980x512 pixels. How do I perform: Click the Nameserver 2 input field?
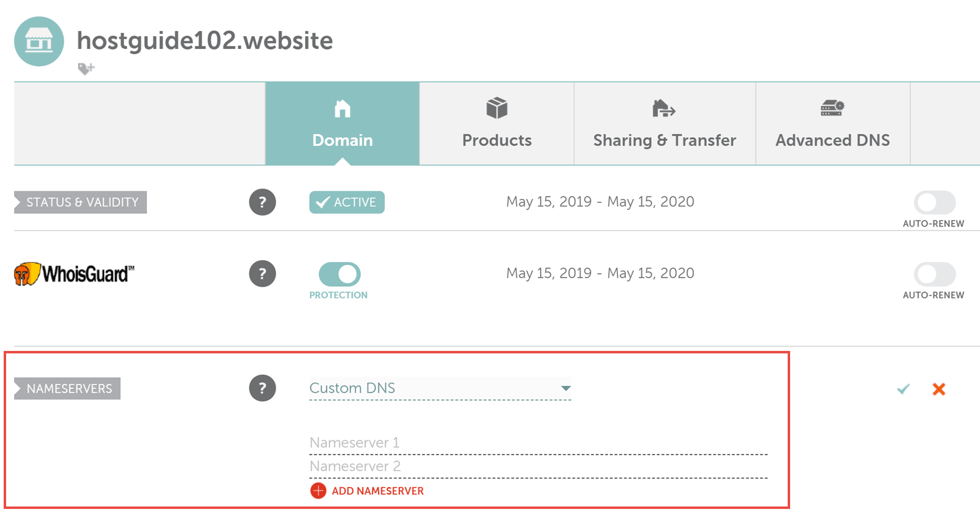click(x=538, y=467)
